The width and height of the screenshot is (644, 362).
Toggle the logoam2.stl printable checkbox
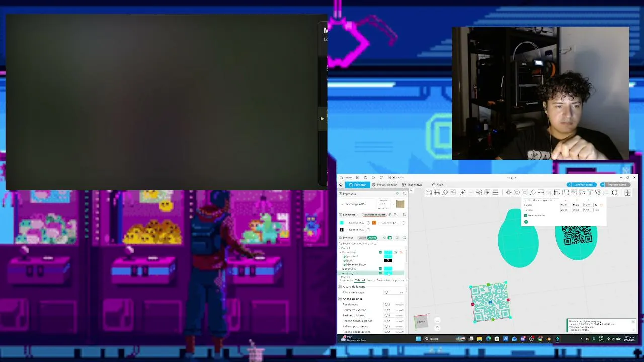click(380, 269)
